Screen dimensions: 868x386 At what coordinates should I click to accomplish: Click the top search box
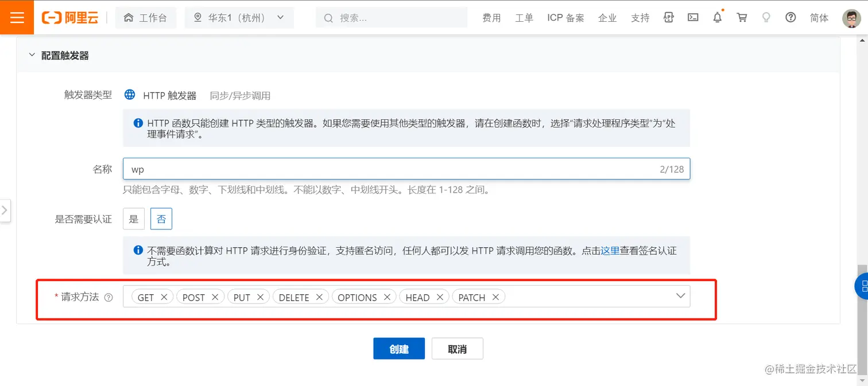(x=392, y=18)
